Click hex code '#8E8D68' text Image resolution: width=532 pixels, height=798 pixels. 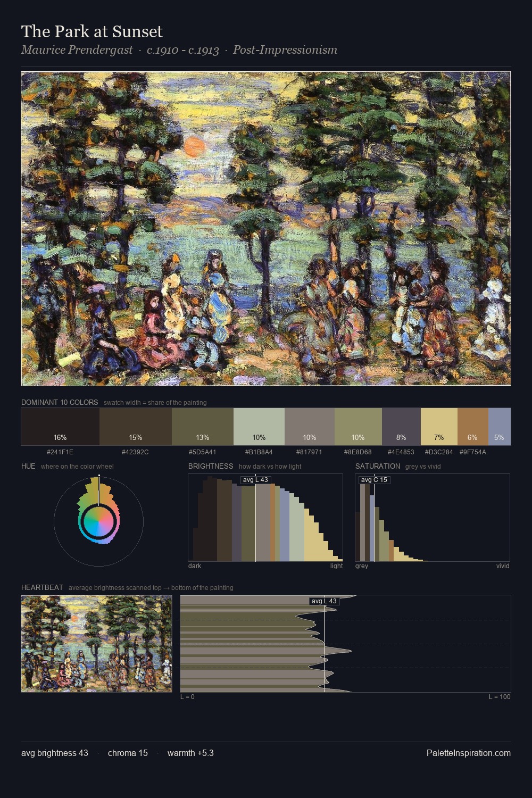click(x=358, y=452)
